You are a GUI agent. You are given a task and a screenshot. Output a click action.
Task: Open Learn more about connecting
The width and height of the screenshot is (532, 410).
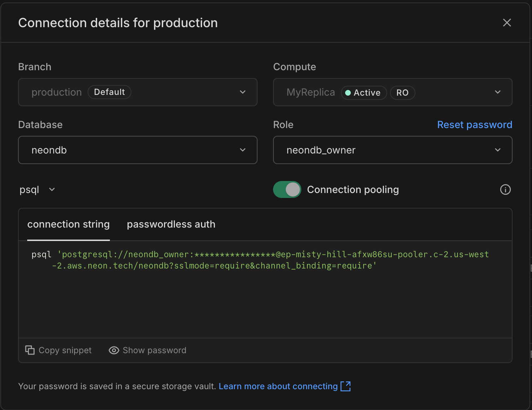tap(279, 386)
